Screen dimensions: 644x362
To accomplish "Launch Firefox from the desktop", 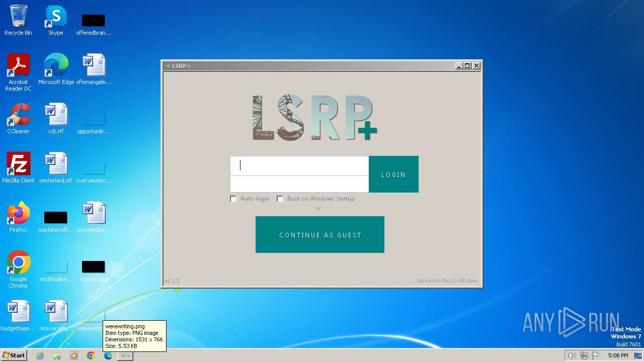I will (18, 217).
